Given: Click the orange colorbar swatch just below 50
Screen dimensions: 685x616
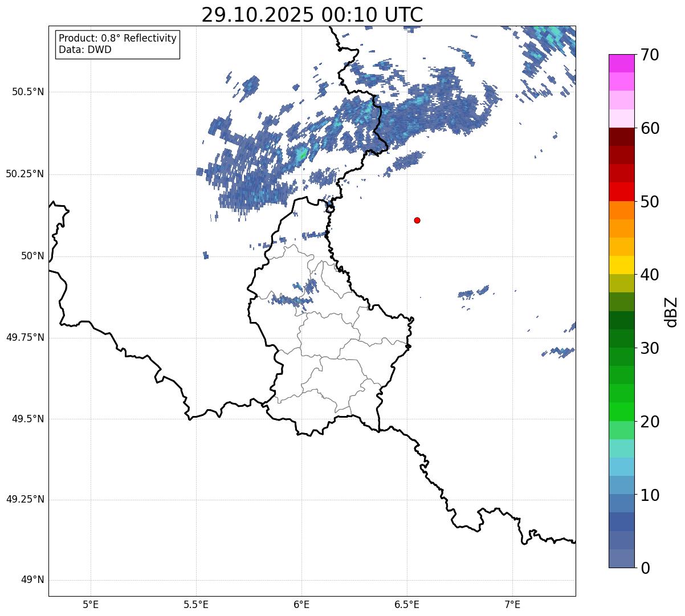Looking at the screenshot, I should [621, 210].
